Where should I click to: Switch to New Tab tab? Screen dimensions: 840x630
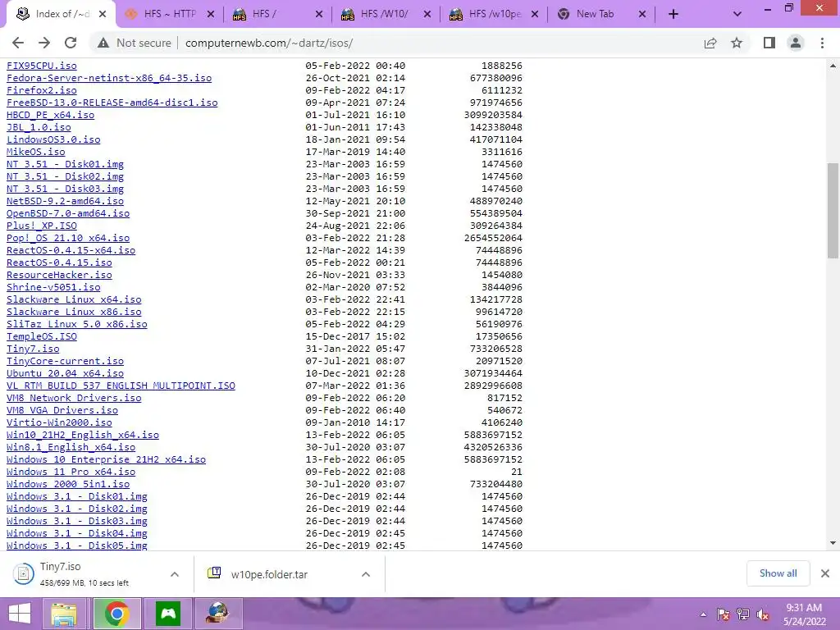[601, 15]
